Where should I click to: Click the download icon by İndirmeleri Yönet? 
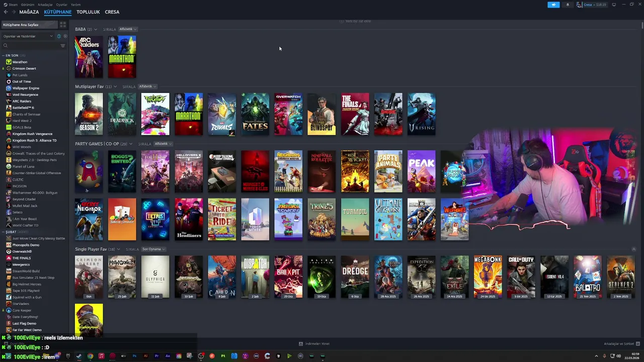[301, 344]
